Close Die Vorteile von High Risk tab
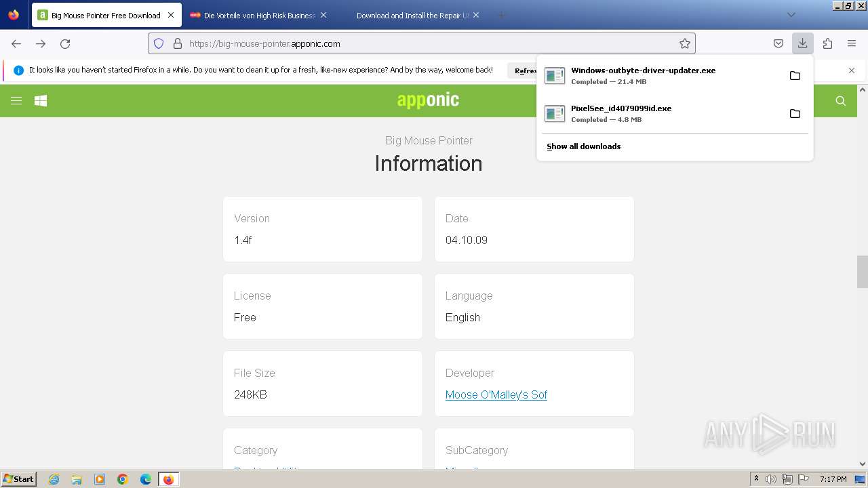Image resolution: width=868 pixels, height=488 pixels. (323, 15)
